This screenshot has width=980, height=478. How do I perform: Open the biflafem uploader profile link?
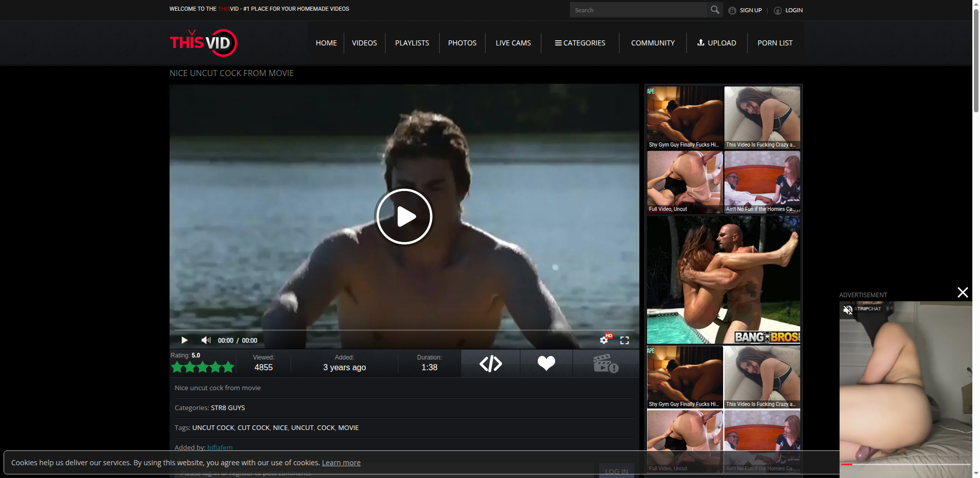click(220, 447)
